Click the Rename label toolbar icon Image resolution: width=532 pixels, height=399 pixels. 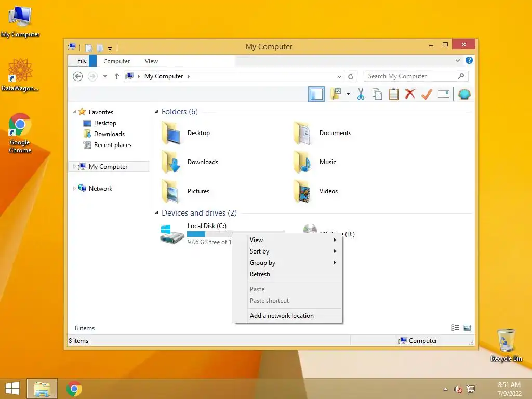point(444,94)
